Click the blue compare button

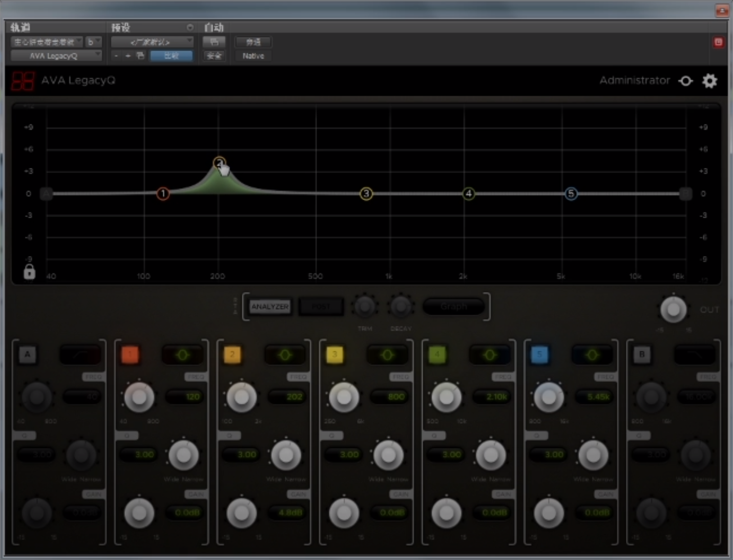[171, 56]
